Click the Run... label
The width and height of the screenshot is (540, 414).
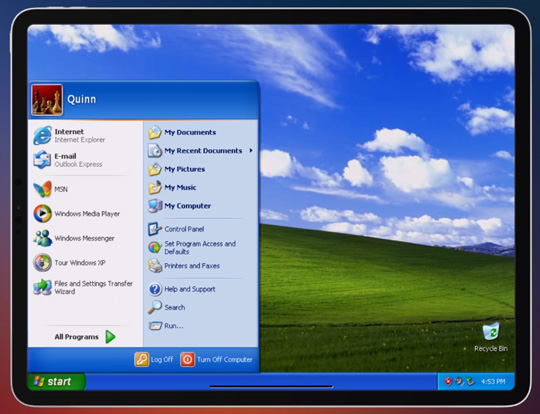click(x=174, y=326)
